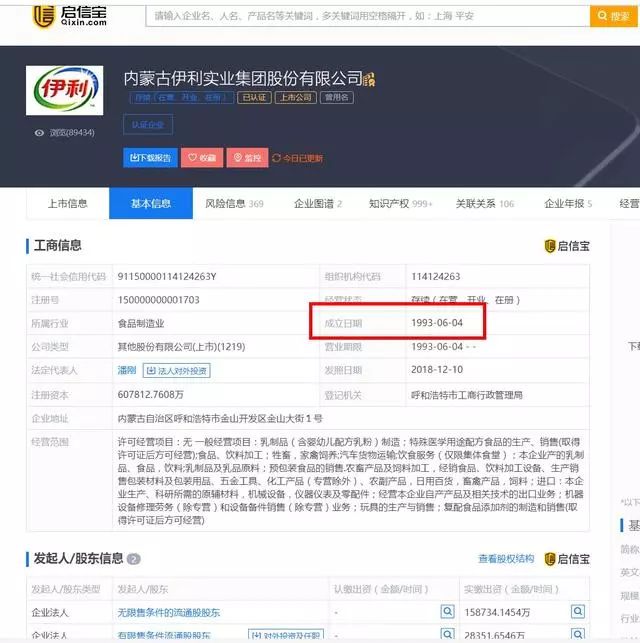
Task: Click the credit code 91150000114124263Y
Action: pyautogui.click(x=167, y=276)
